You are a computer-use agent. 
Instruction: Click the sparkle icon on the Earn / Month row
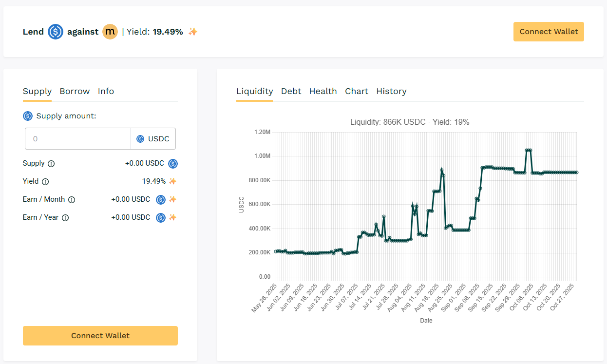tap(173, 199)
